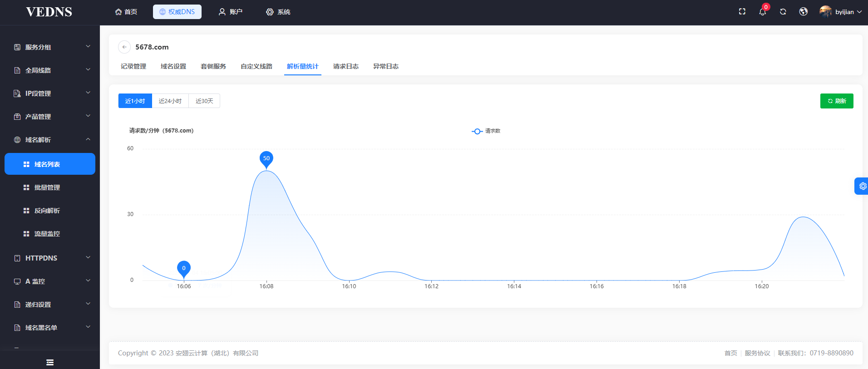Viewport: 868px width, 369px height.
Task: Click footer 首页 link
Action: [731, 353]
